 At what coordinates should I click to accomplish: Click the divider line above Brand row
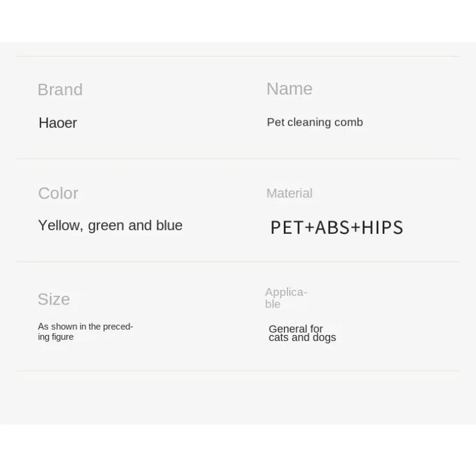click(x=238, y=57)
